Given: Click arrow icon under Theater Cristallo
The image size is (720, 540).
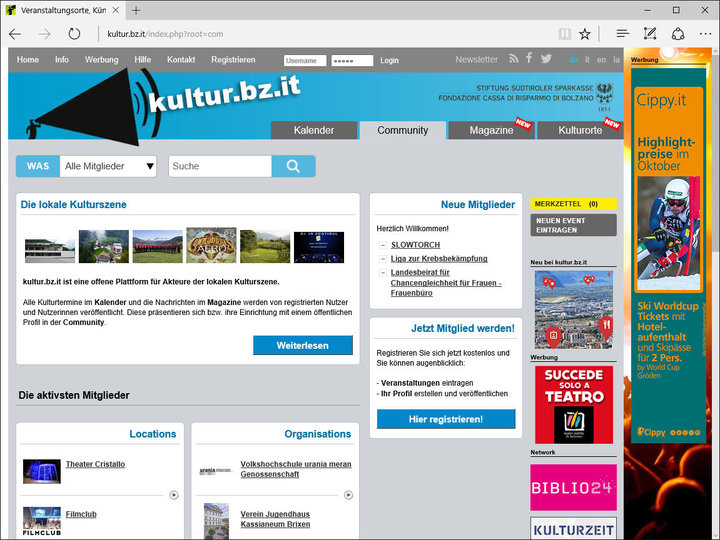Looking at the screenshot, I should click(174, 495).
